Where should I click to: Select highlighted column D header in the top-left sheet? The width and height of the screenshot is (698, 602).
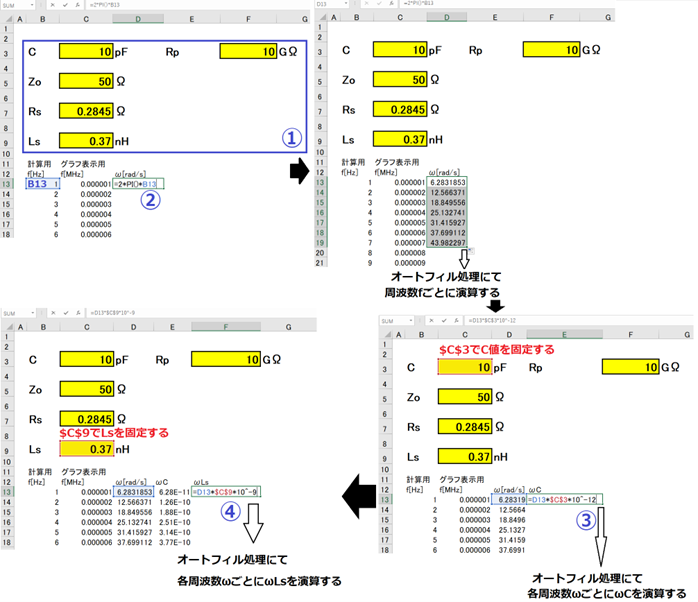coord(138,19)
